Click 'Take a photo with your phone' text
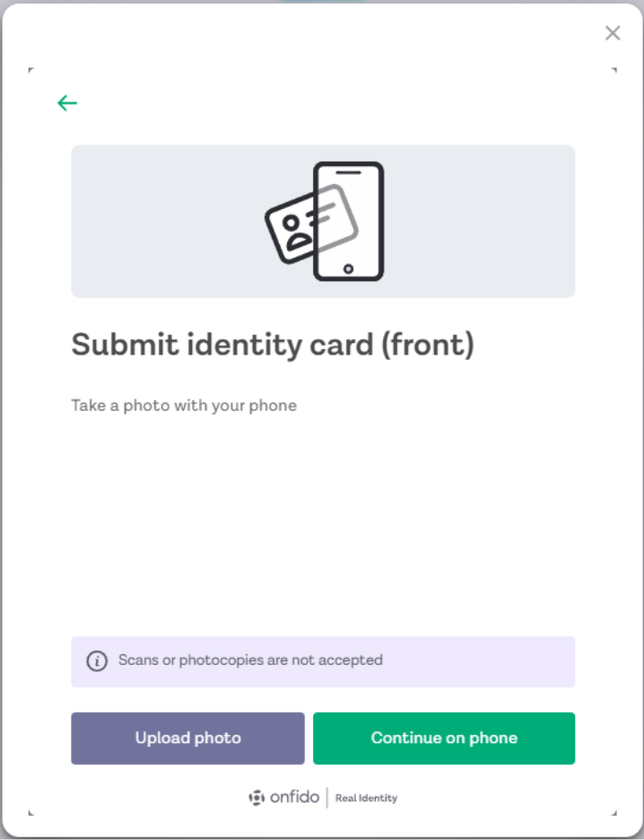Image resolution: width=644 pixels, height=840 pixels. 184,406
